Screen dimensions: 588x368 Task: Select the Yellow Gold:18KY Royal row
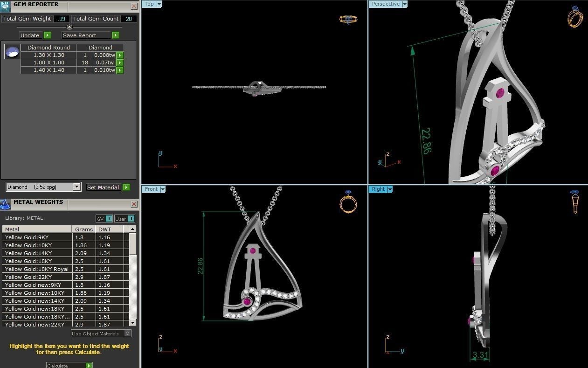(66, 269)
